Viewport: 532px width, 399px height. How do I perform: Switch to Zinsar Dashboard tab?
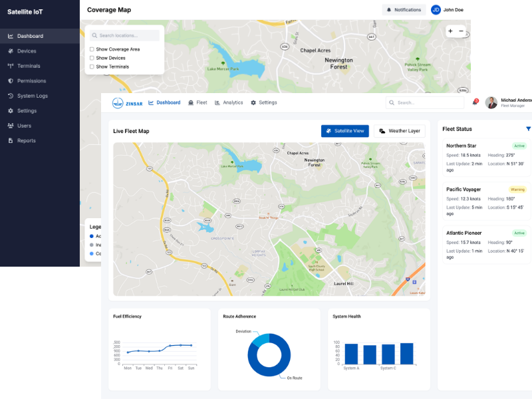pyautogui.click(x=164, y=102)
